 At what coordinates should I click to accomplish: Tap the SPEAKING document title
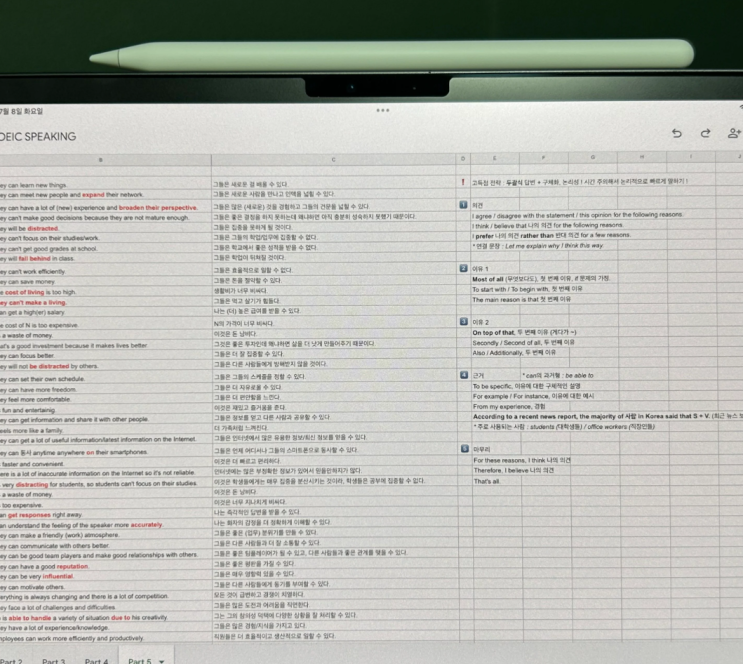coord(38,136)
